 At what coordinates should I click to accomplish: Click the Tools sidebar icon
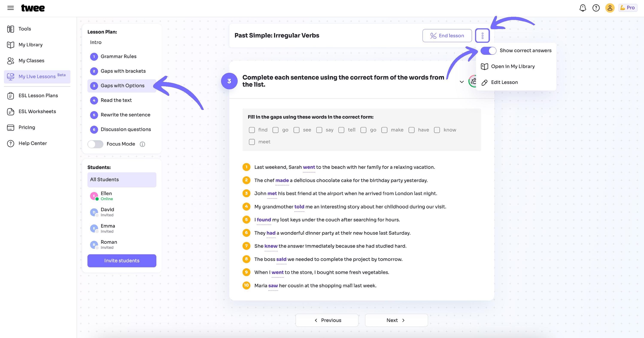tap(11, 29)
